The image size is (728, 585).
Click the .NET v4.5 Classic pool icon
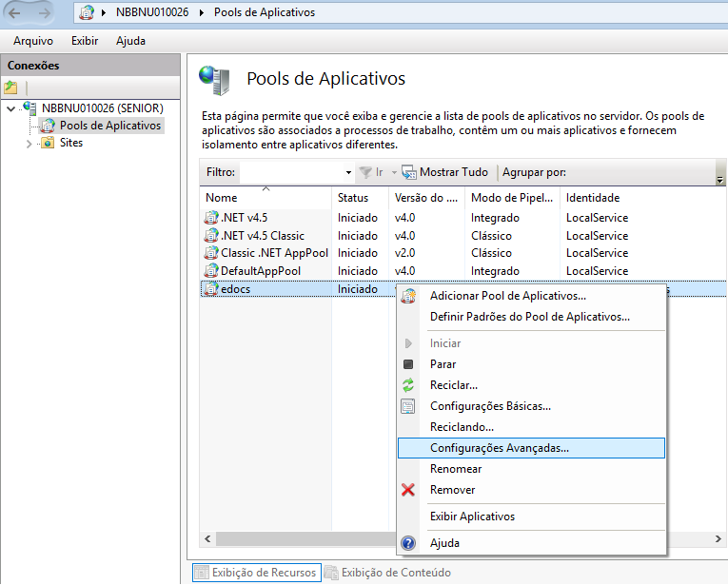211,235
